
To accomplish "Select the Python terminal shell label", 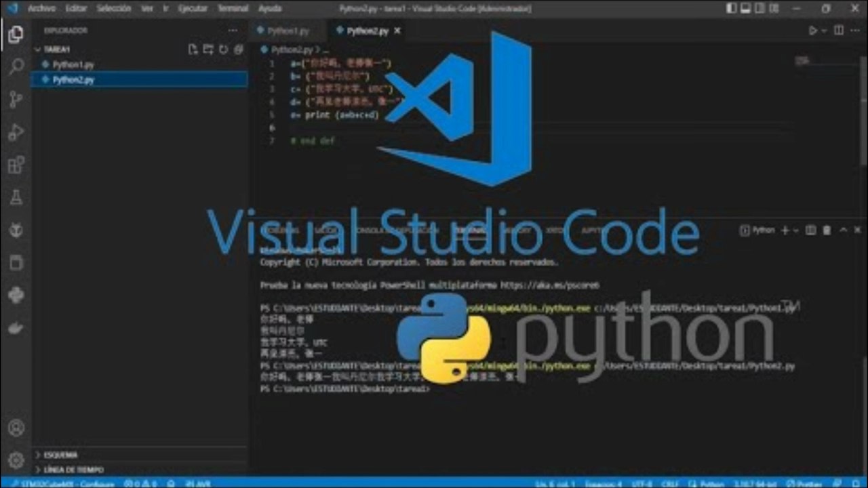I will (x=759, y=230).
